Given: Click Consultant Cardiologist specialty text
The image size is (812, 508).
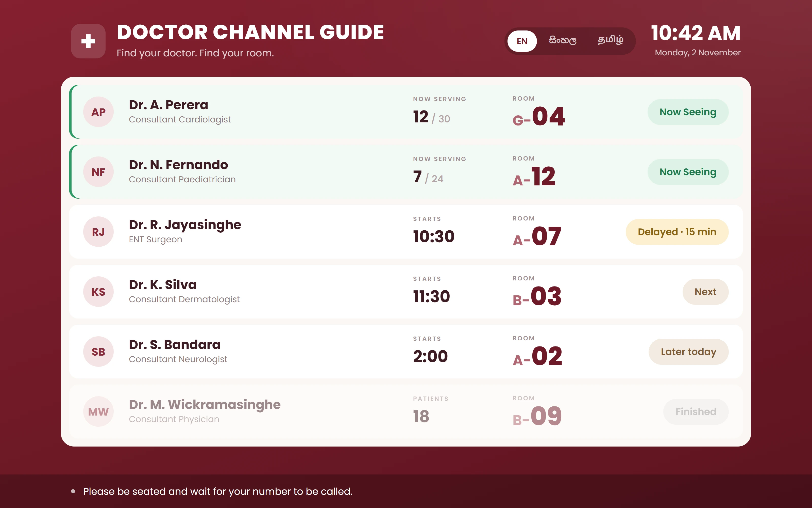Looking at the screenshot, I should (180, 120).
